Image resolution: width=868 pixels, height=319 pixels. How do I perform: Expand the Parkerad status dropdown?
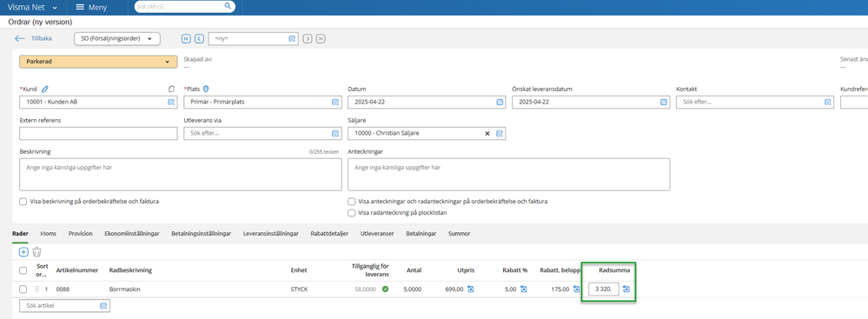[x=98, y=62]
